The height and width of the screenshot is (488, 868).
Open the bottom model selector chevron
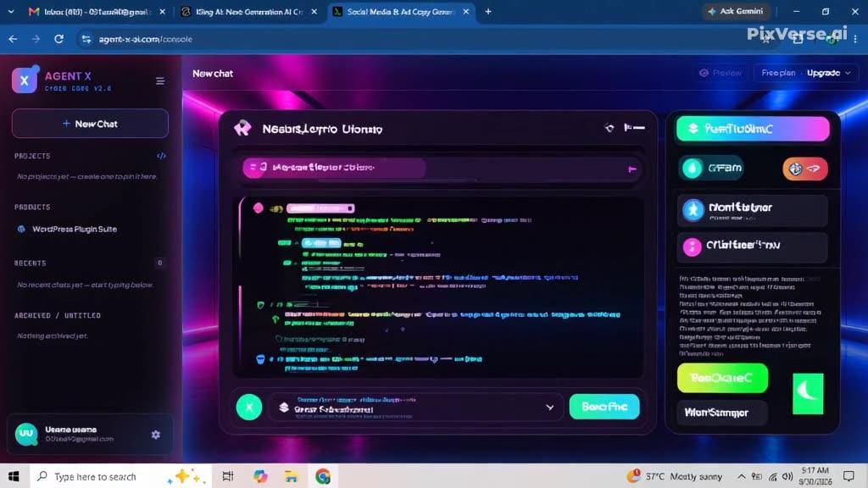pyautogui.click(x=549, y=408)
